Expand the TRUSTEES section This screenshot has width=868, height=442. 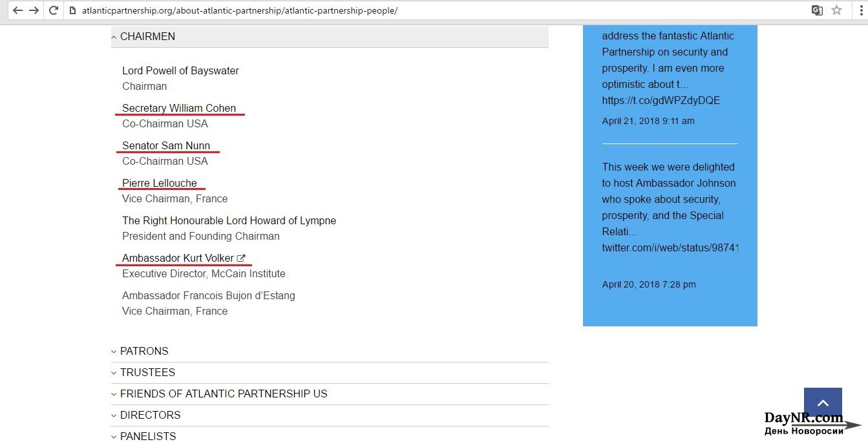pos(330,373)
